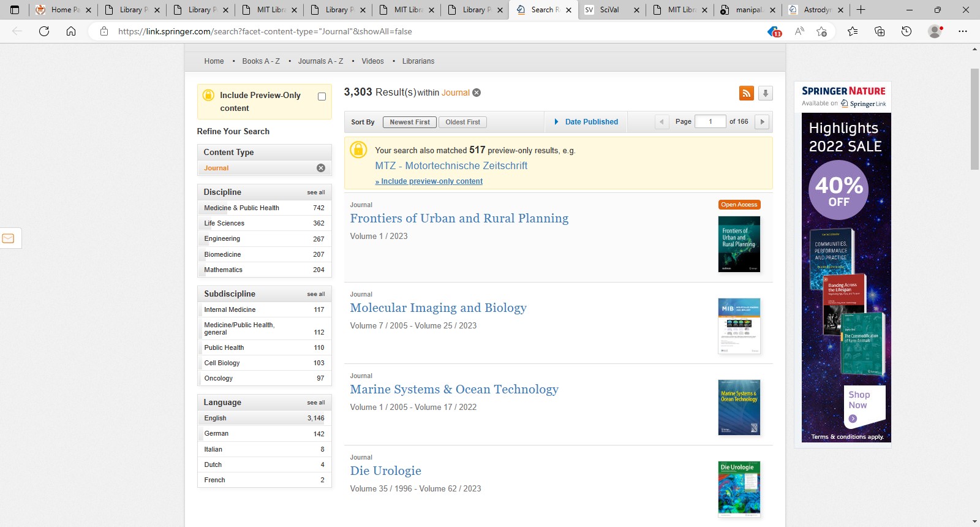The image size is (980, 527).
Task: Open the browser home page icon
Action: click(71, 31)
